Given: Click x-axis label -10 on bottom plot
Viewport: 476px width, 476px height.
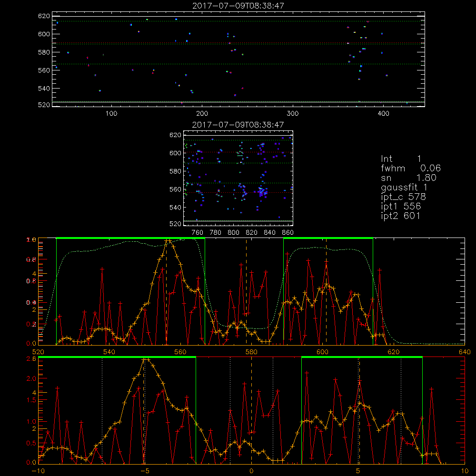Looking at the screenshot, I should click(38, 471).
